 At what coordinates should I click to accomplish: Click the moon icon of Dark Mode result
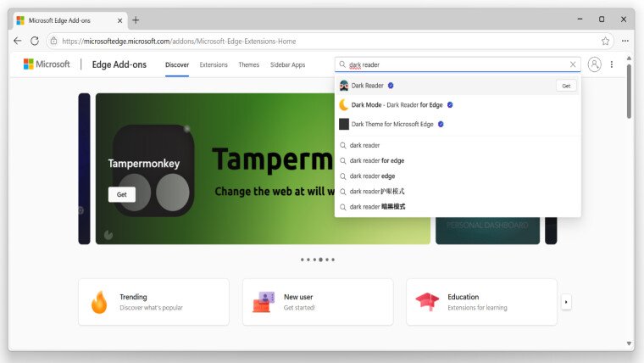pyautogui.click(x=344, y=105)
